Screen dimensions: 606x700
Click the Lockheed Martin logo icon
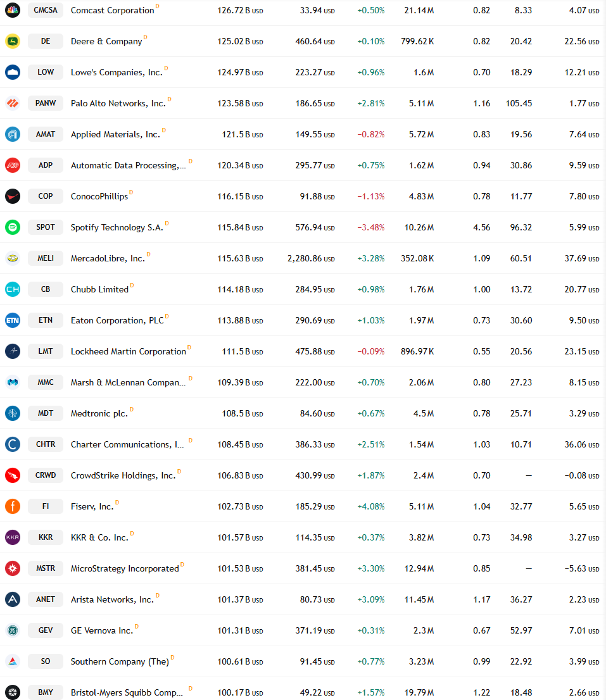tap(13, 351)
